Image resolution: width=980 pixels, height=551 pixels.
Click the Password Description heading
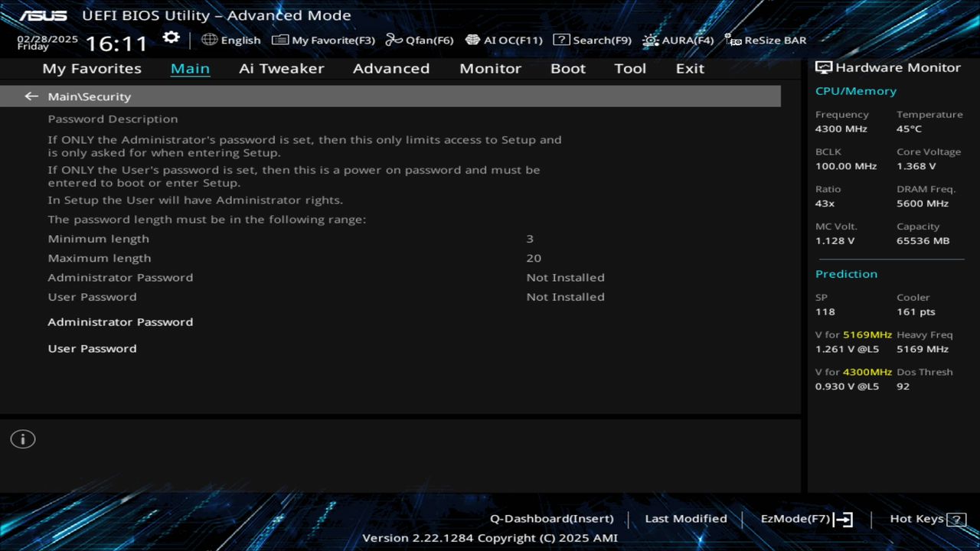click(x=113, y=119)
